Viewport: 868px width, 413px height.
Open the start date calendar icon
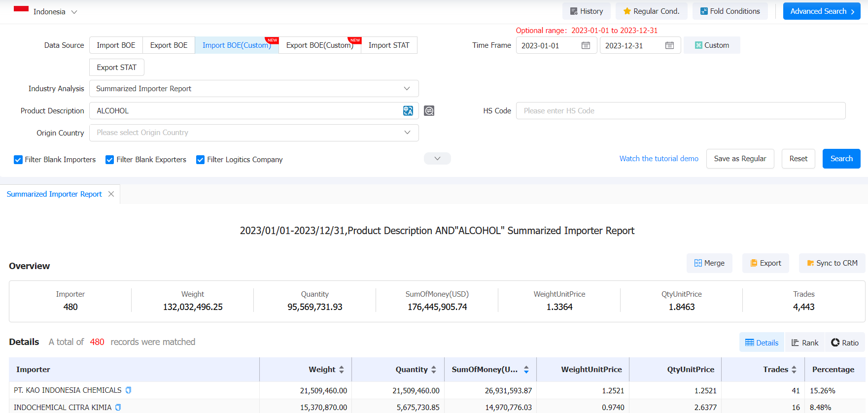coord(586,45)
